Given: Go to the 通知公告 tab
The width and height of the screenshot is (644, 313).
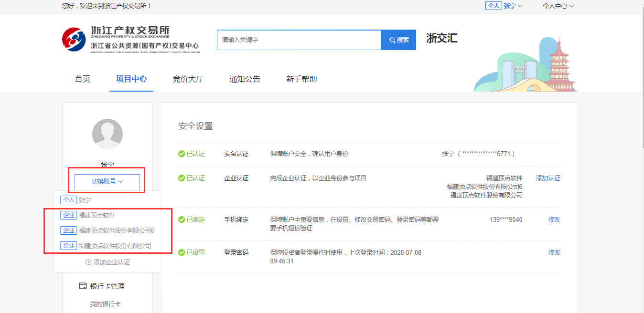Looking at the screenshot, I should [x=245, y=79].
